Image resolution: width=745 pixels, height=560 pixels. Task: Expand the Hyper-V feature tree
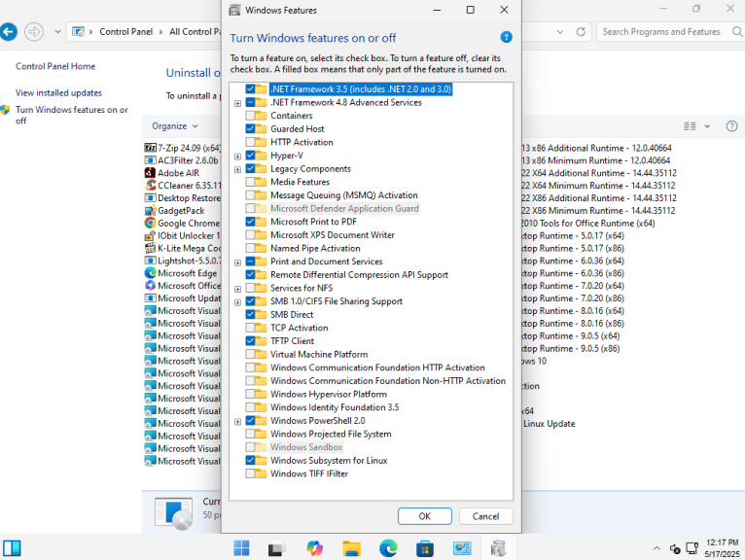(x=237, y=157)
